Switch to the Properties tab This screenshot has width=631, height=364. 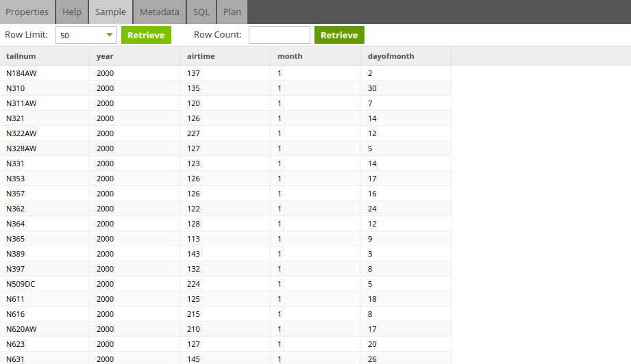tap(27, 12)
